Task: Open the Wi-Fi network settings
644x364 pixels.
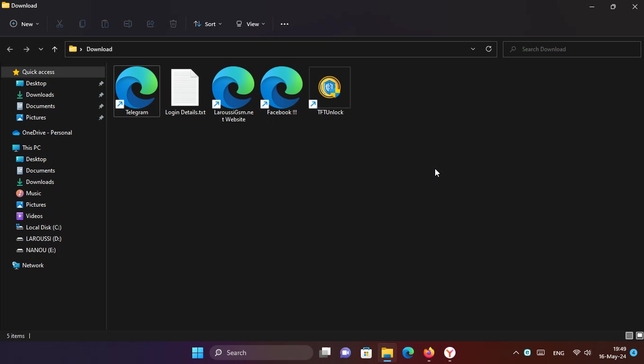Action: (x=577, y=353)
